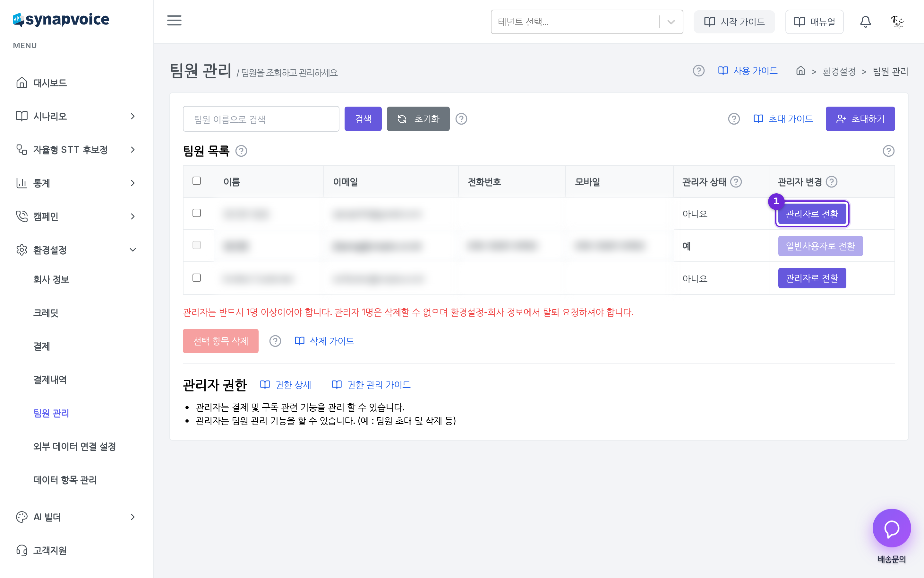Expand the 통계 menu
924x578 pixels.
[76, 183]
